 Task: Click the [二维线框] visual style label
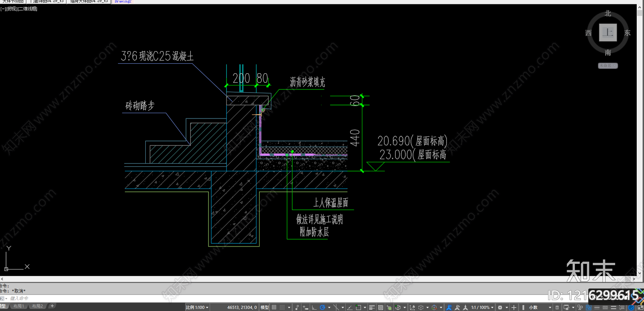pos(28,9)
